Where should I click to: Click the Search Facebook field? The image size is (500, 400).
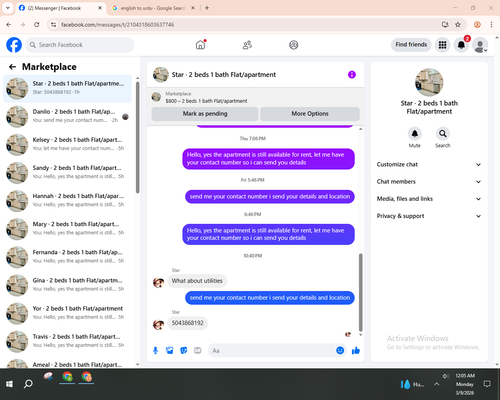point(80,45)
